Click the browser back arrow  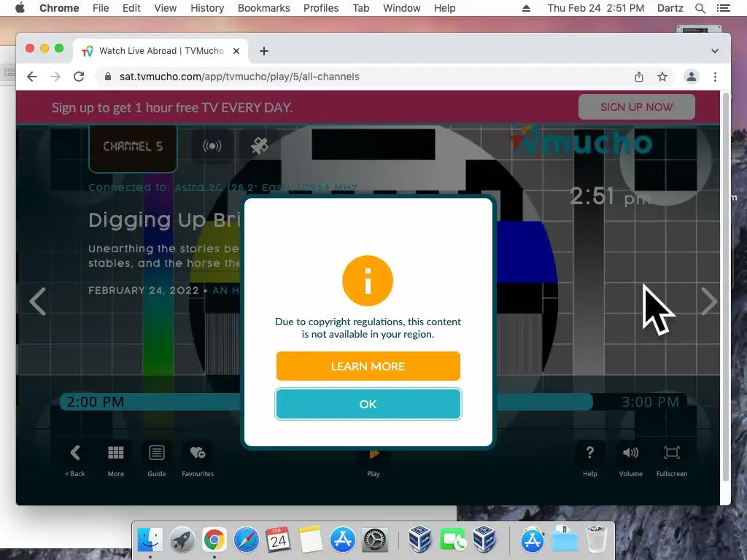(32, 77)
